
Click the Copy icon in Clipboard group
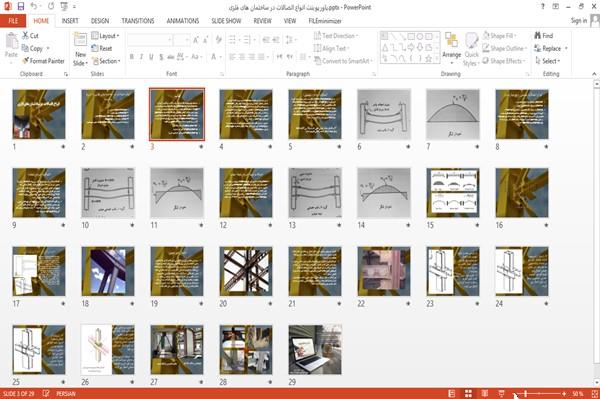[25, 48]
